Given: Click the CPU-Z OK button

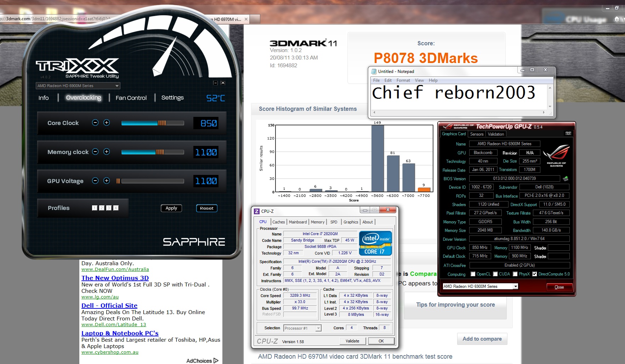Looking at the screenshot, I should [x=381, y=341].
